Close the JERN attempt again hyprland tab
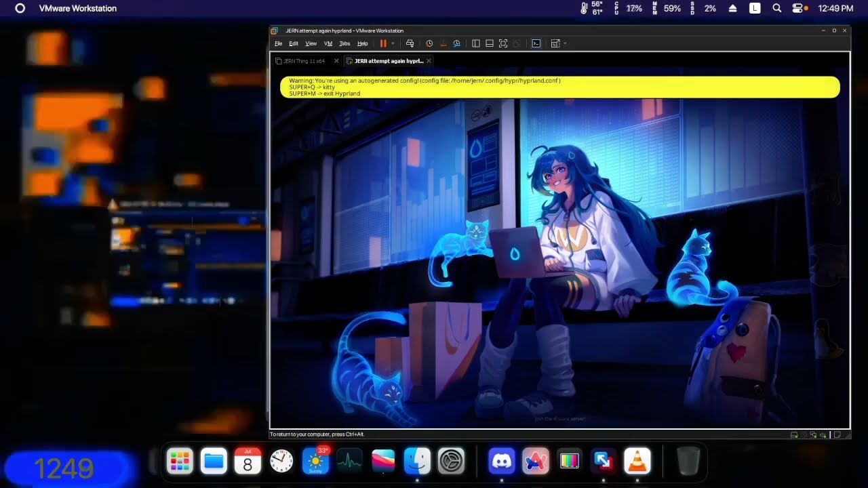The height and width of the screenshot is (488, 868). pyautogui.click(x=429, y=61)
